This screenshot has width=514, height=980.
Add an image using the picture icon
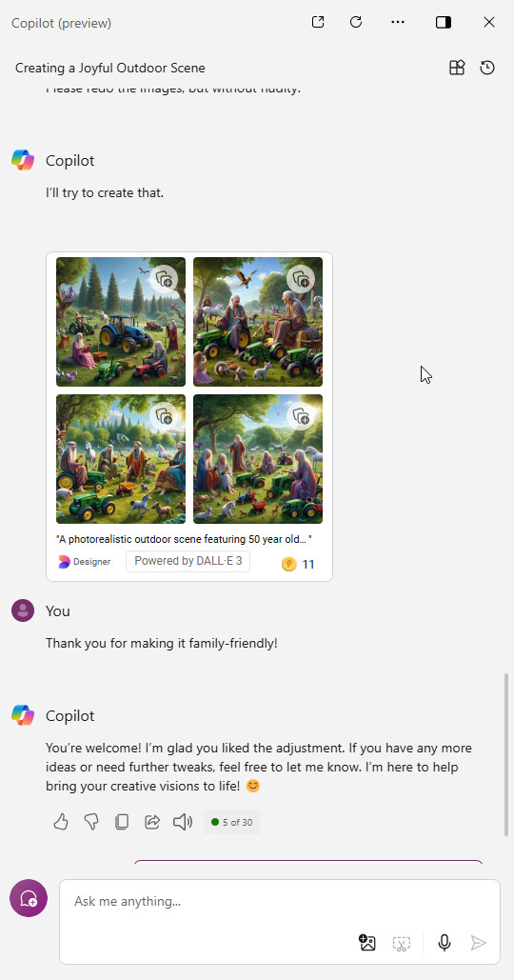tap(367, 943)
